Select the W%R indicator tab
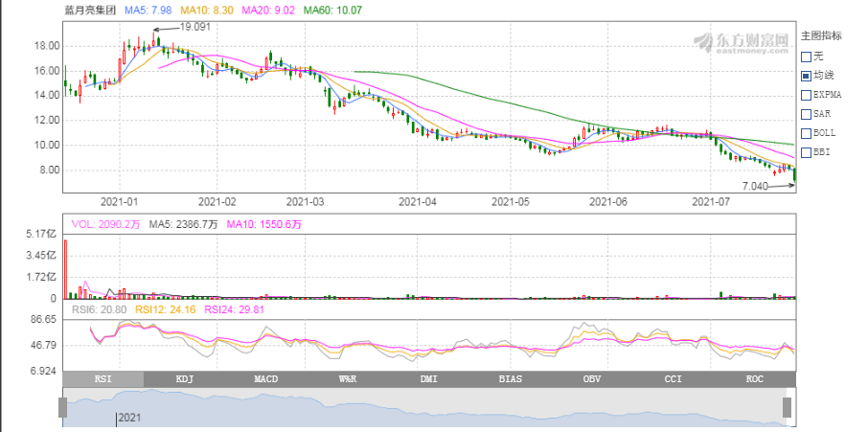This screenshot has height=432, width=868. click(x=347, y=379)
